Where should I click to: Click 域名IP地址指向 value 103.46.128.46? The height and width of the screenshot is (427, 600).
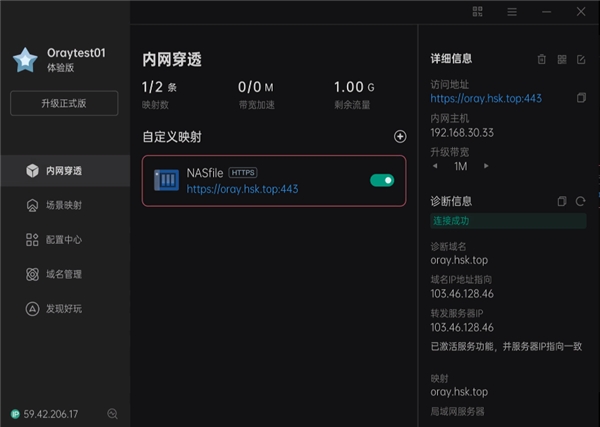coord(462,294)
